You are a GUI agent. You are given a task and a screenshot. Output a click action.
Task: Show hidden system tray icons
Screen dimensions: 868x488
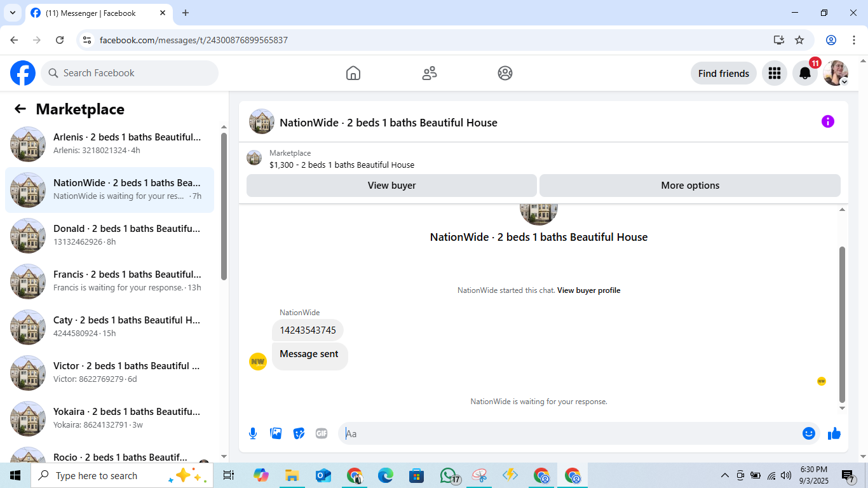click(724, 475)
